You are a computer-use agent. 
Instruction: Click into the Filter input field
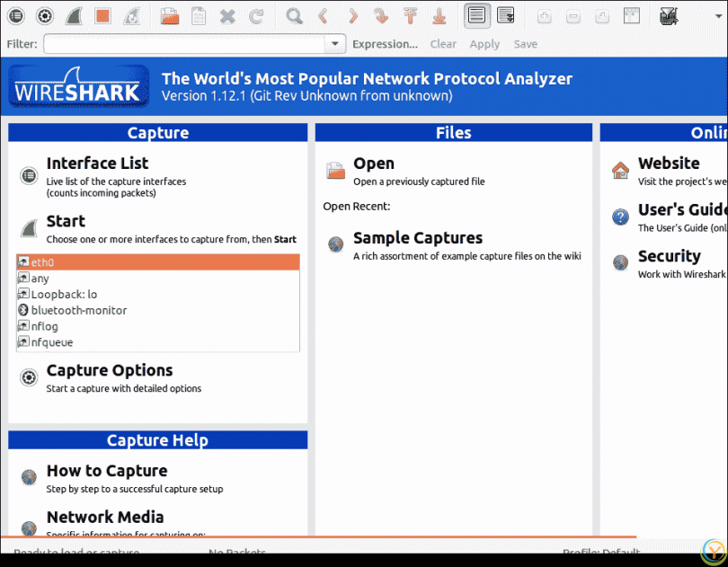click(x=184, y=44)
